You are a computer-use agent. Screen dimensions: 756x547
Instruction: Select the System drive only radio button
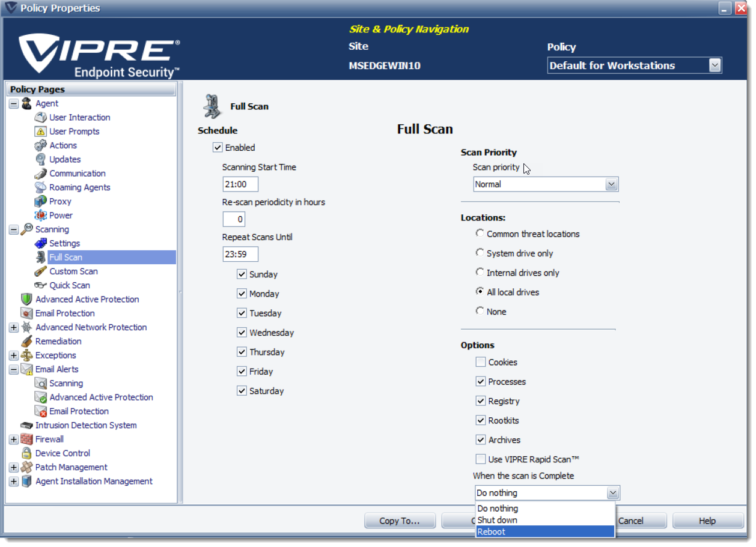pos(479,253)
